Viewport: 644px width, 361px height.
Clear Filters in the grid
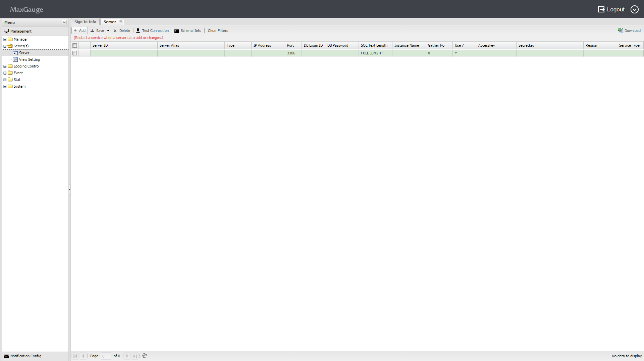218,31
